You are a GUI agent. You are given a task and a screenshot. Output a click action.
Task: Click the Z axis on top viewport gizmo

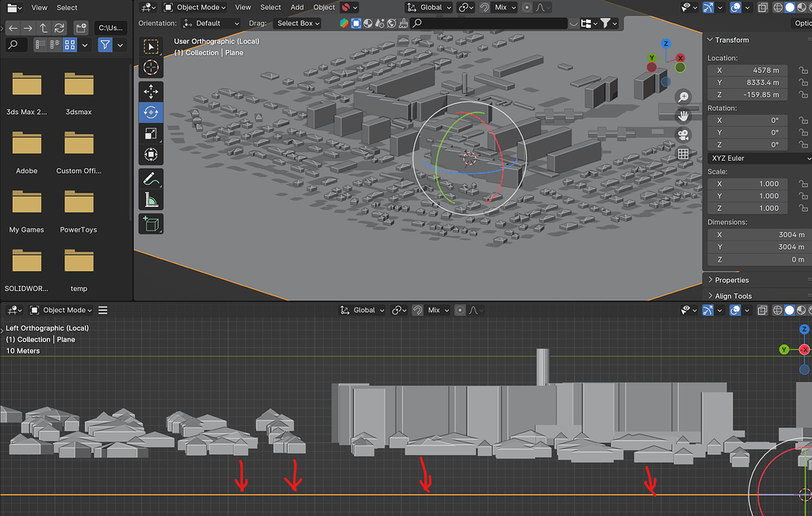coord(666,44)
